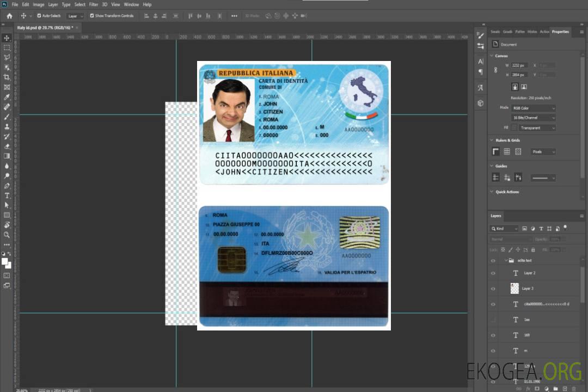588x392 pixels.
Task: Open the Window menu
Action: [131, 4]
